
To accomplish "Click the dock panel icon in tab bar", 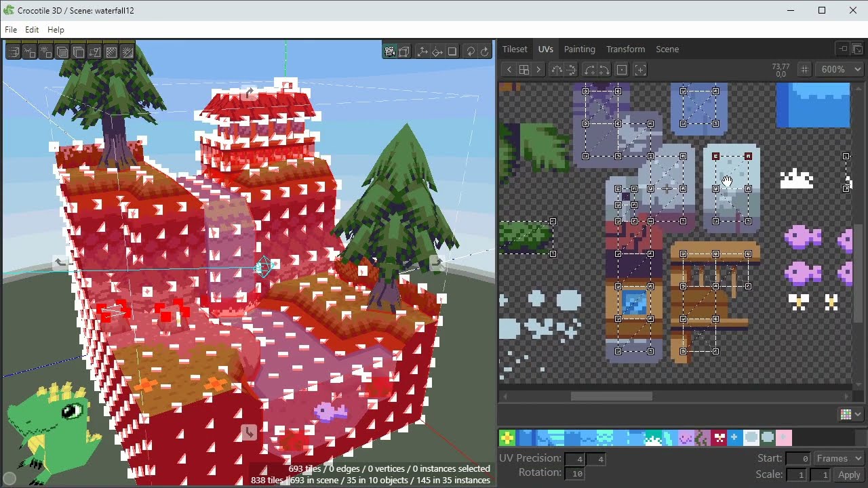I will [843, 49].
